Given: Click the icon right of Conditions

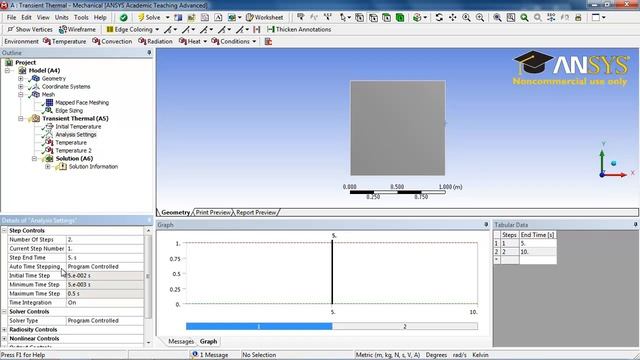Looking at the screenshot, I should coord(268,41).
